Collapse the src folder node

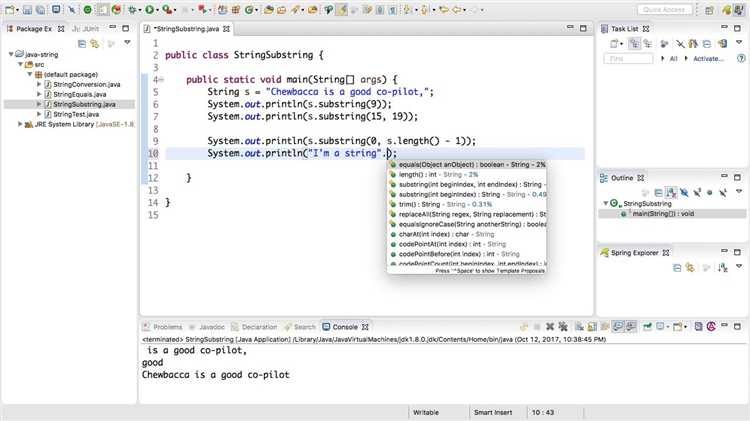pos(21,64)
